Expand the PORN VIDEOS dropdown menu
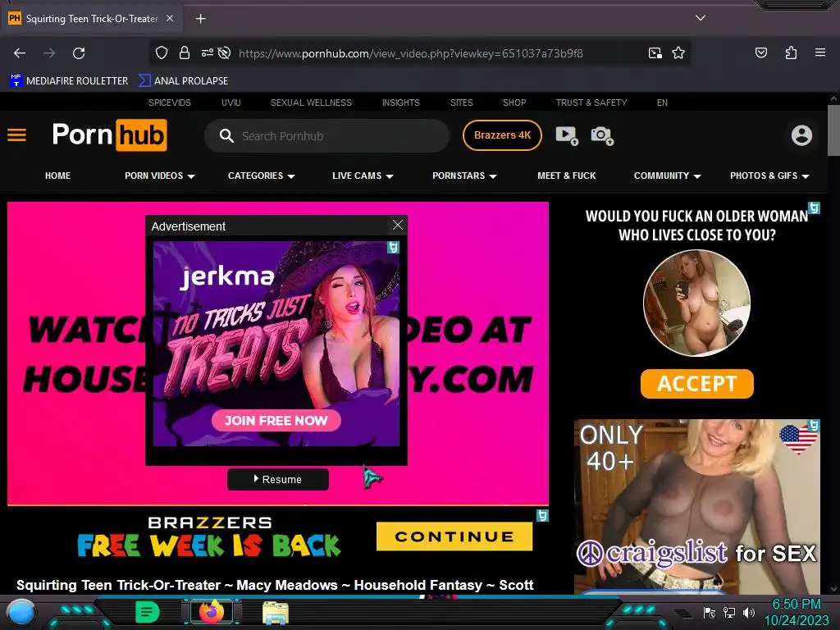The image size is (840, 630). [x=159, y=176]
